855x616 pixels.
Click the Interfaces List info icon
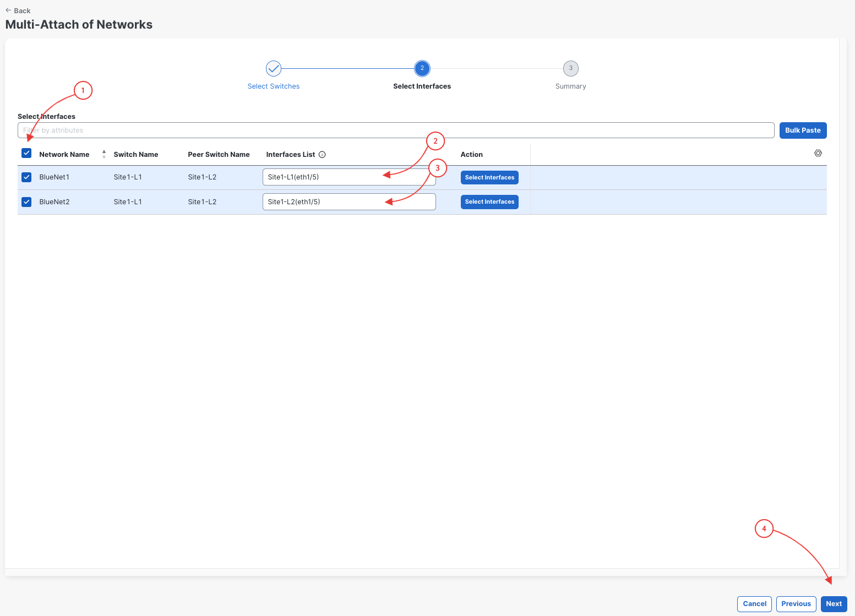click(x=322, y=155)
